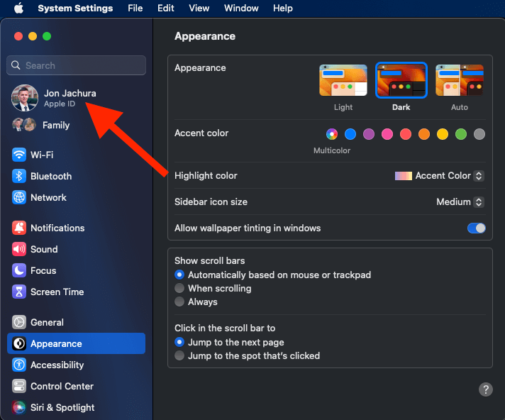Pick the purple accent color
Screen dimensions: 505x420
369,134
